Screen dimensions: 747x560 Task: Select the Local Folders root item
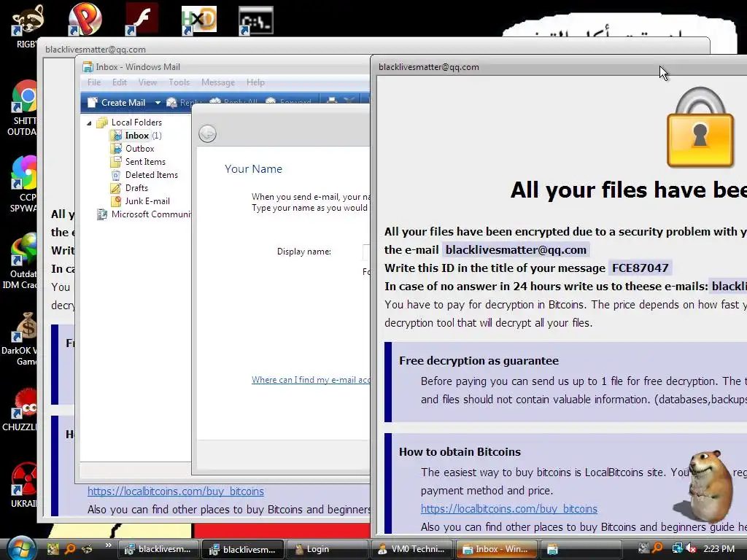pyautogui.click(x=136, y=122)
